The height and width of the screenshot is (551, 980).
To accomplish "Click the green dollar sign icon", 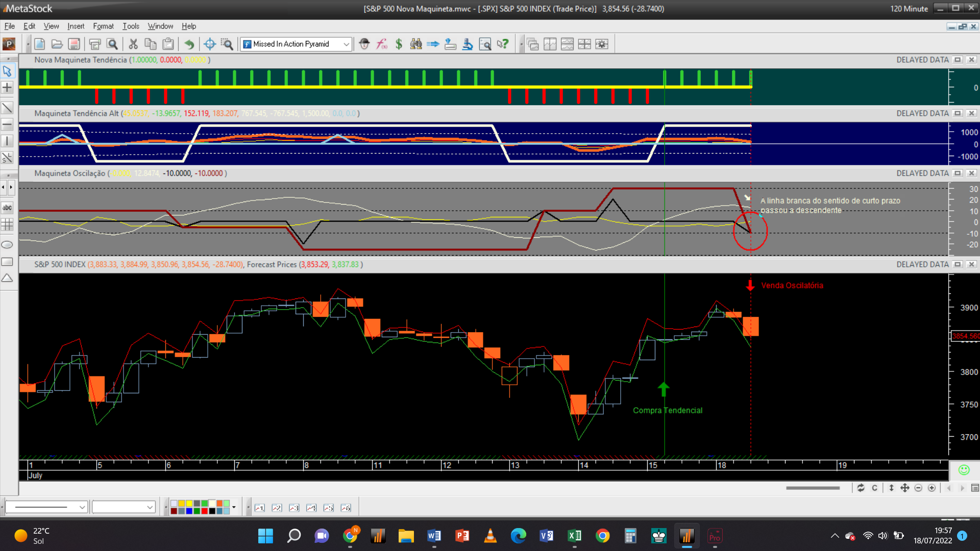I will [399, 44].
